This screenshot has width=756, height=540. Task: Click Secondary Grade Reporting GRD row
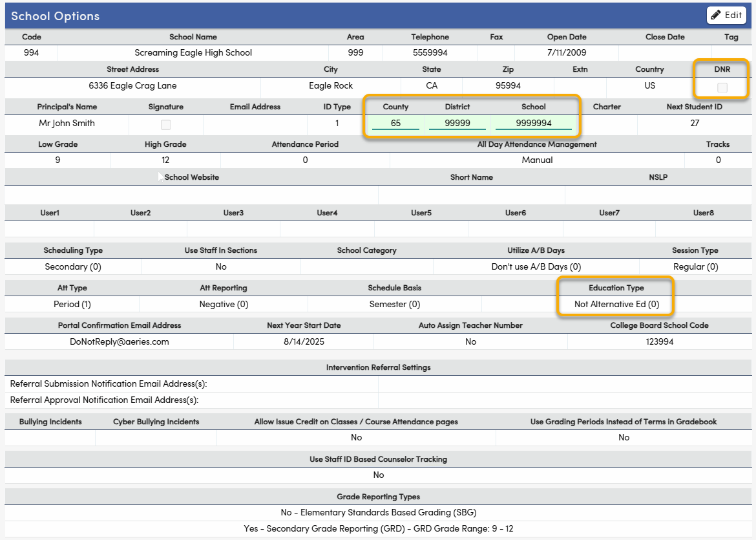[379, 529]
